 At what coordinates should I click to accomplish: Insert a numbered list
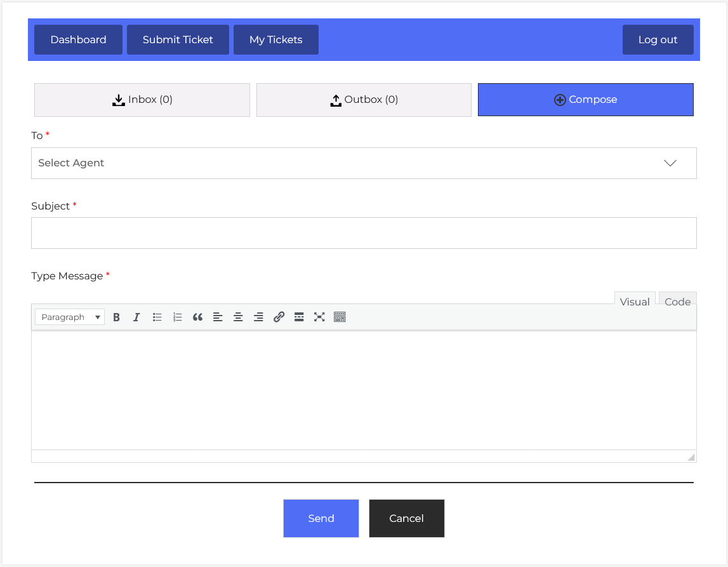pos(177,317)
